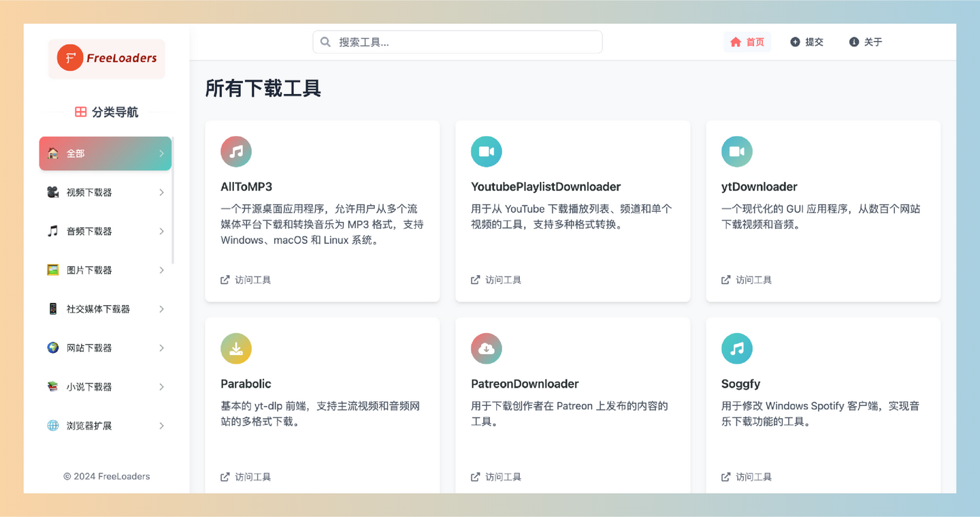Click the FreeLoaders logo in the sidebar

point(106,59)
